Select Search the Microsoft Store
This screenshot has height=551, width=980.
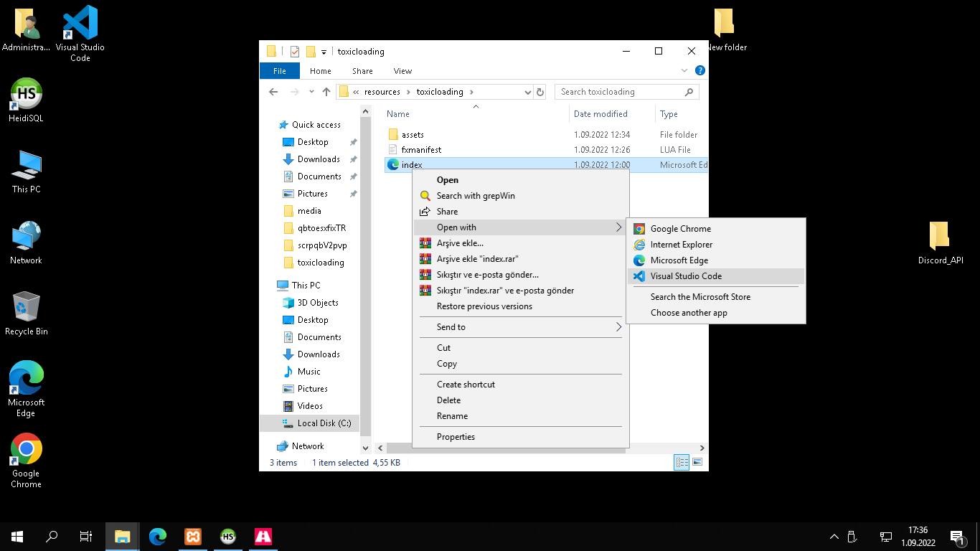click(x=716, y=297)
